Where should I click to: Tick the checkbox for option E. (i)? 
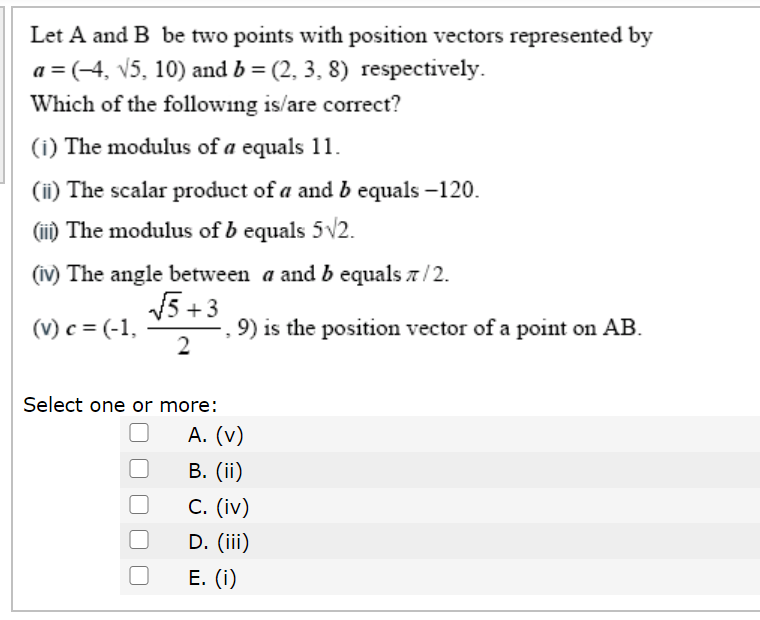pos(139,576)
